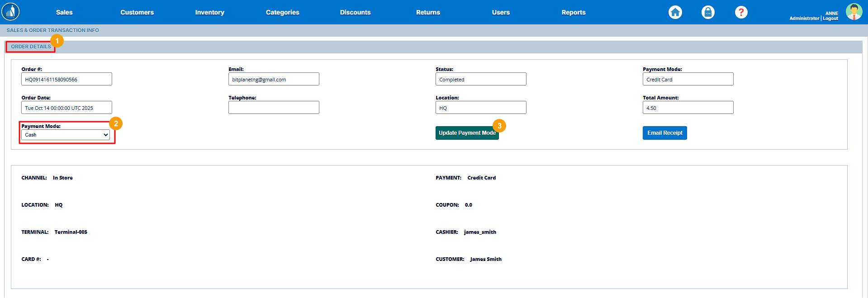The height and width of the screenshot is (298, 868).
Task: Open the Customers menu
Action: tap(137, 12)
